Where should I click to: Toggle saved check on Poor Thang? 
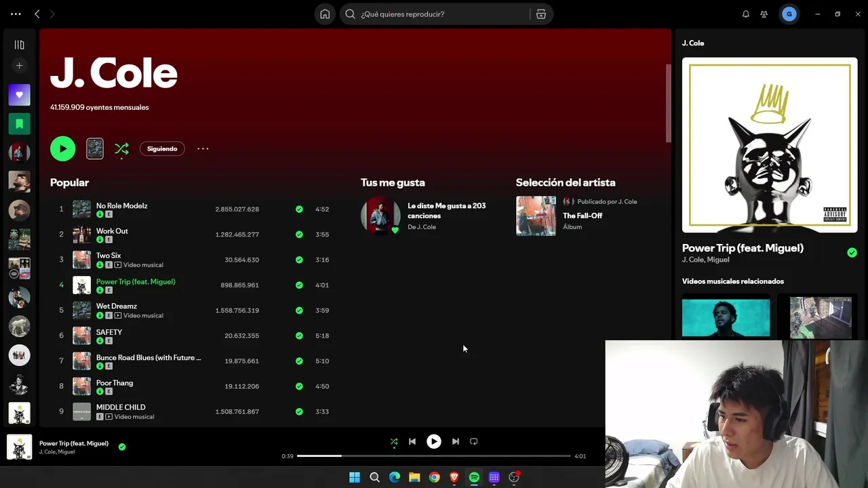pyautogui.click(x=299, y=386)
